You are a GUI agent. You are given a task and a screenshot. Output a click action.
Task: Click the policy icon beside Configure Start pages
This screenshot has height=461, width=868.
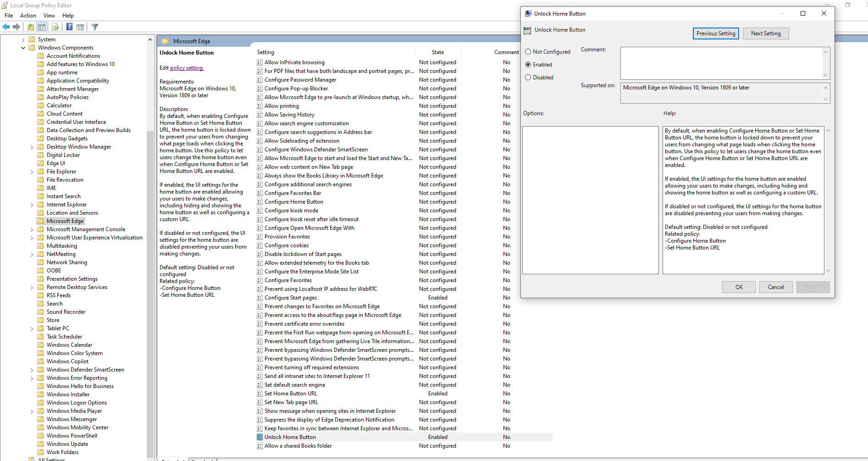pyautogui.click(x=260, y=298)
